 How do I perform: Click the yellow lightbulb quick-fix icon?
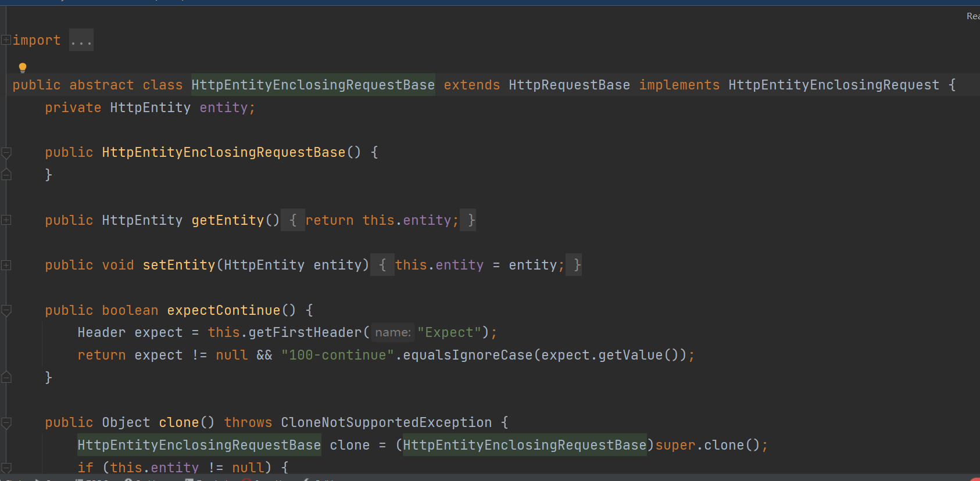23,68
